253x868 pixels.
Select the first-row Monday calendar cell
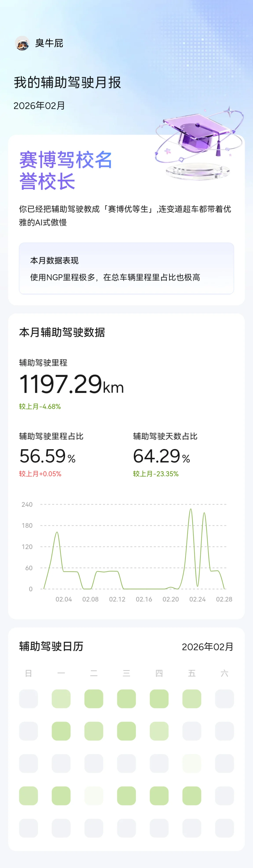pos(61,699)
